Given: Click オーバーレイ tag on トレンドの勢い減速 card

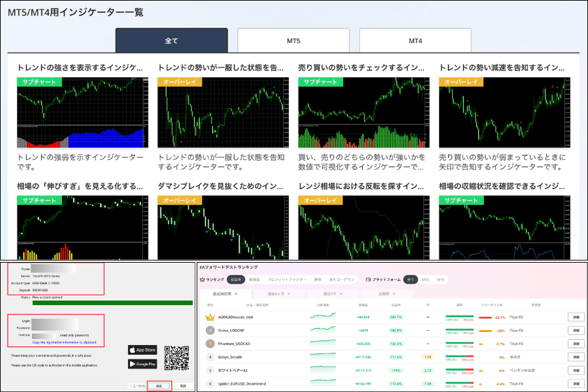Looking at the screenshot, I should (461, 82).
